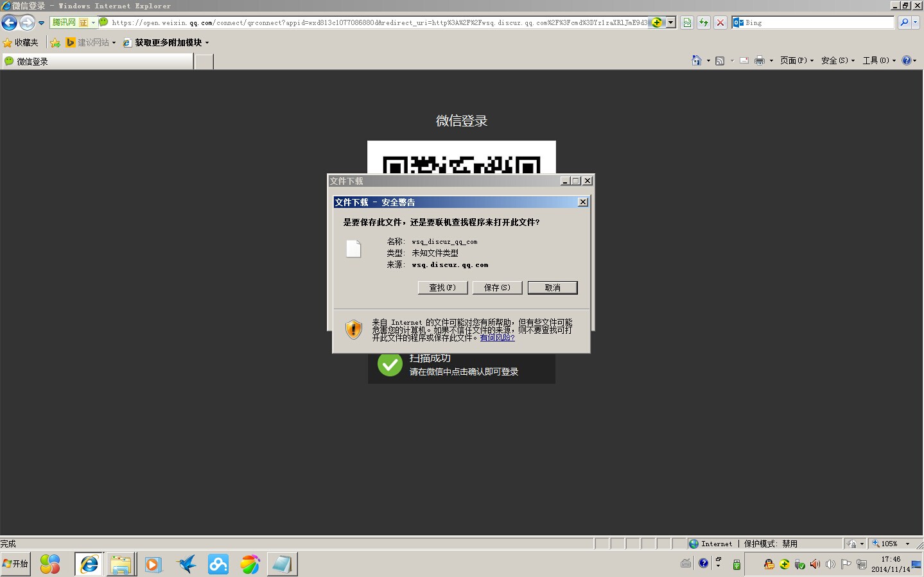The image size is (924, 577).
Task: Click colorful clover icon in taskbar
Action: [50, 564]
